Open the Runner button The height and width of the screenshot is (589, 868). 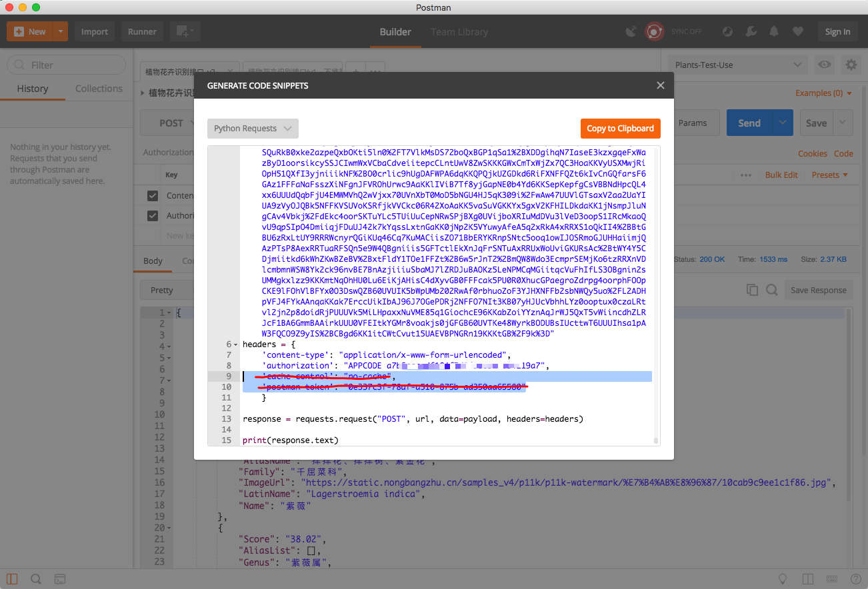point(142,31)
